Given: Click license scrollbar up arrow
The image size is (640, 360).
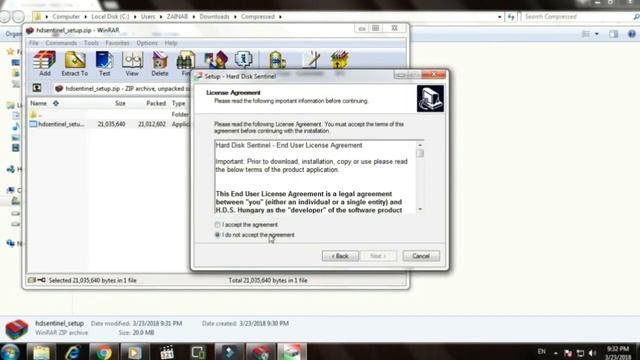Looking at the screenshot, I should tap(420, 145).
